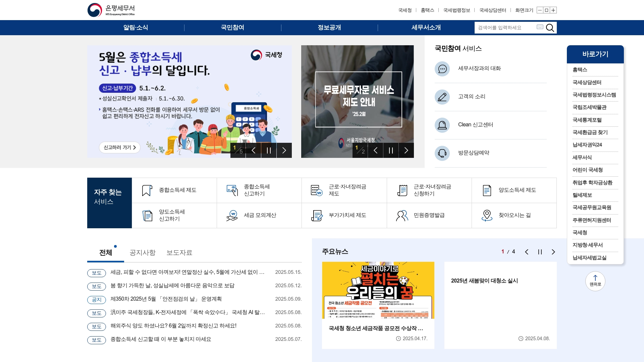Open 2025년 새봄맞이 대청소 실시 news card
The width and height of the screenshot is (644, 362).
click(x=500, y=305)
